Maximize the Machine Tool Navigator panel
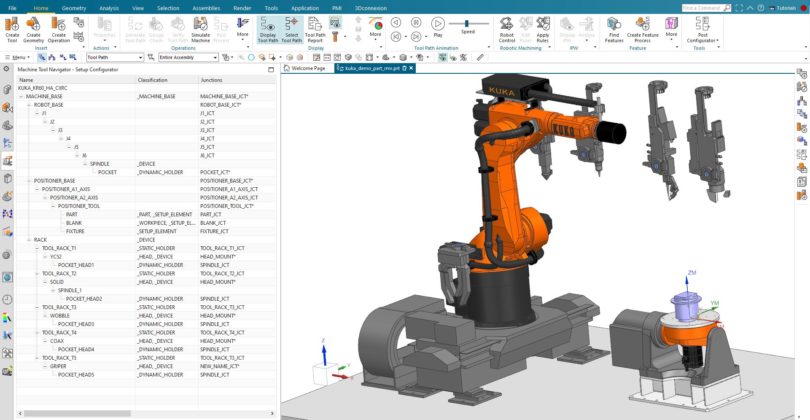Viewport: 810px width, 420px height. click(x=271, y=69)
